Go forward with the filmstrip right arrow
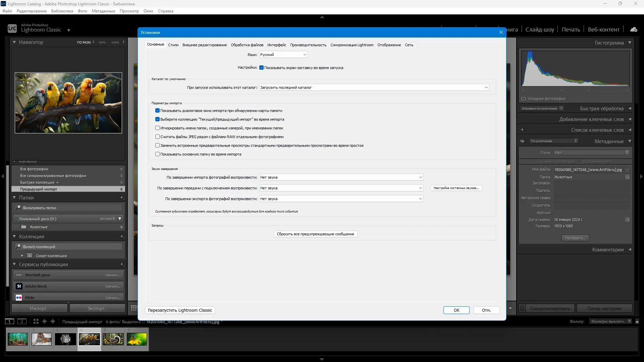The image size is (644, 362). [53, 321]
